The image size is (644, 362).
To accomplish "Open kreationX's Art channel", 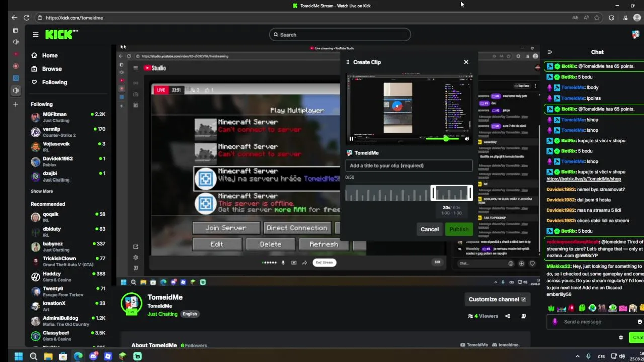I will click(68, 306).
